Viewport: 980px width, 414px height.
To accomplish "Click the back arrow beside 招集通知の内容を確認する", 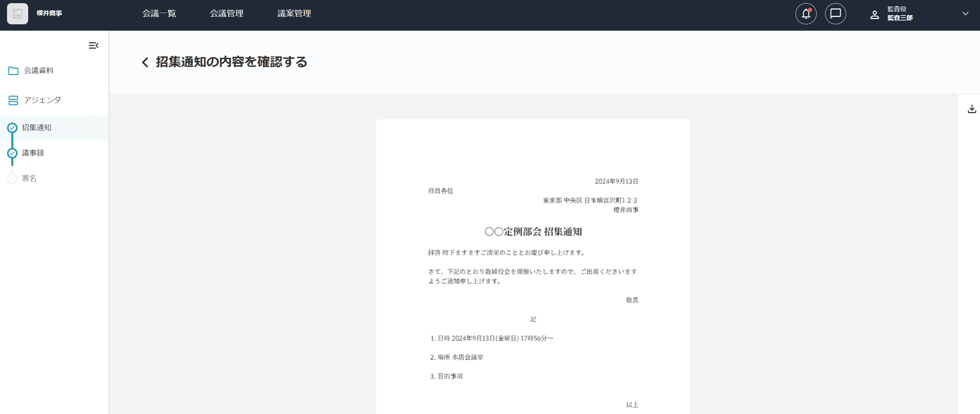I will (x=145, y=62).
